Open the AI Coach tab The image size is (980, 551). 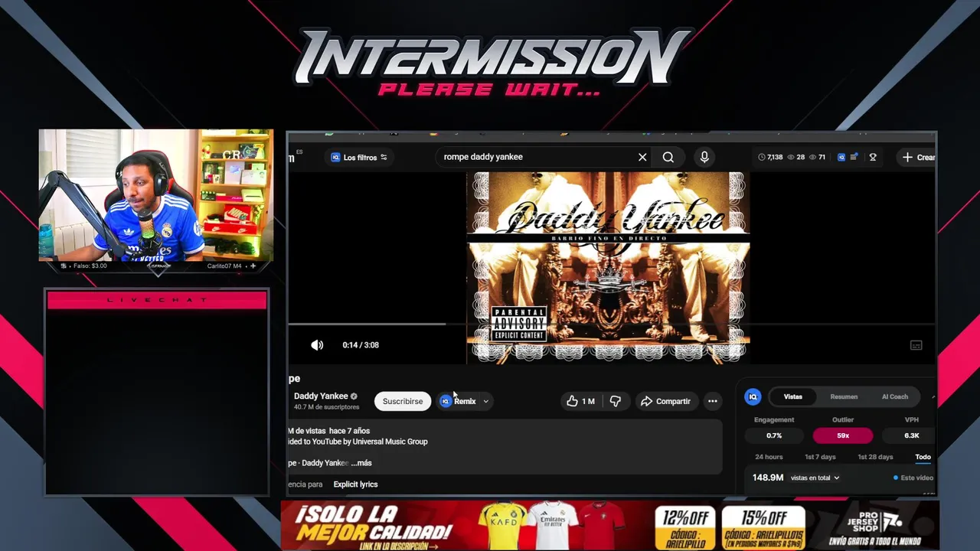pyautogui.click(x=894, y=396)
